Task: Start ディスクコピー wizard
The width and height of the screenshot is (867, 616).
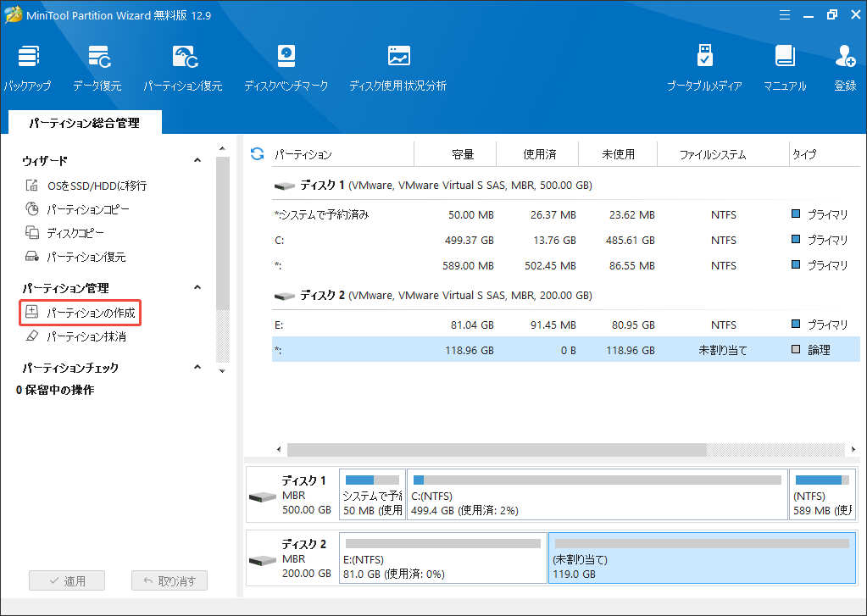Action: (x=64, y=233)
